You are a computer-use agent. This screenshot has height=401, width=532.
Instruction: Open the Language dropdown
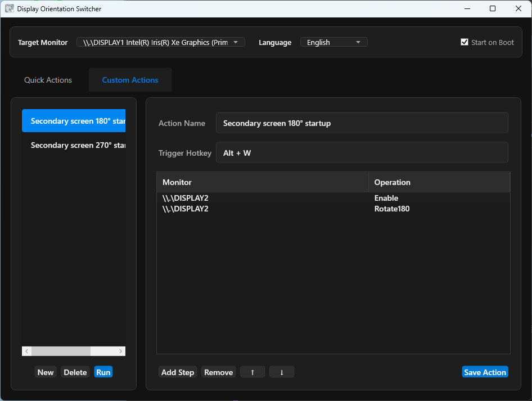point(334,42)
